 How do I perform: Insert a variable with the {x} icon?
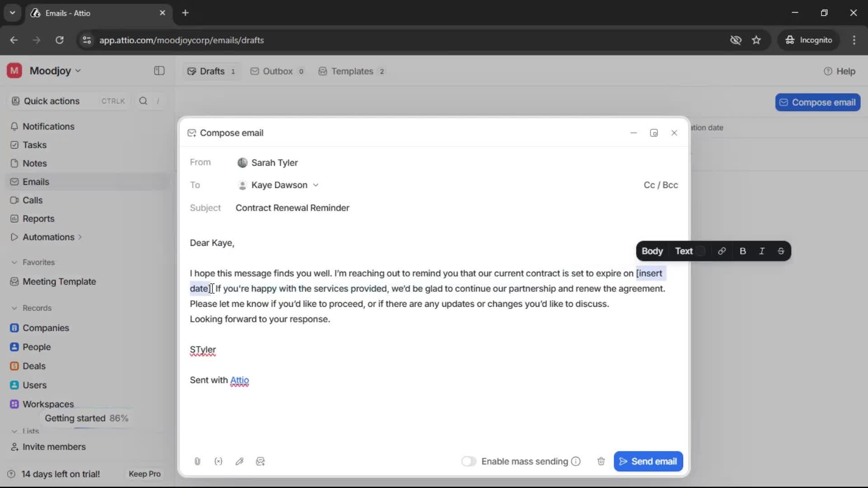coord(218,461)
